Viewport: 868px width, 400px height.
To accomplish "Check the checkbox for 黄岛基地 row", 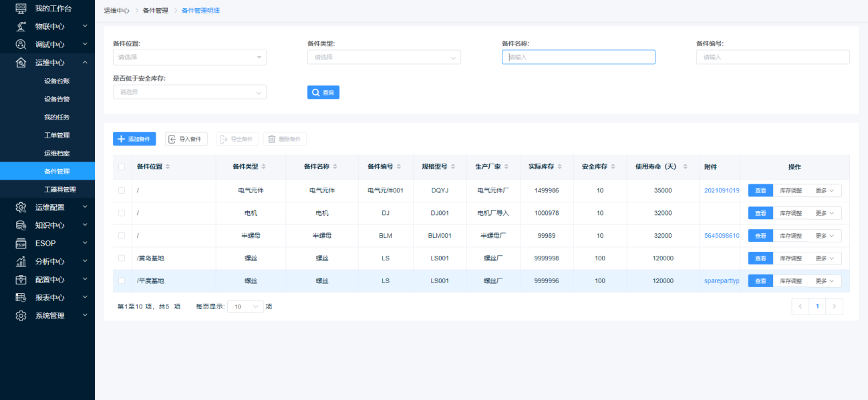I will (122, 258).
